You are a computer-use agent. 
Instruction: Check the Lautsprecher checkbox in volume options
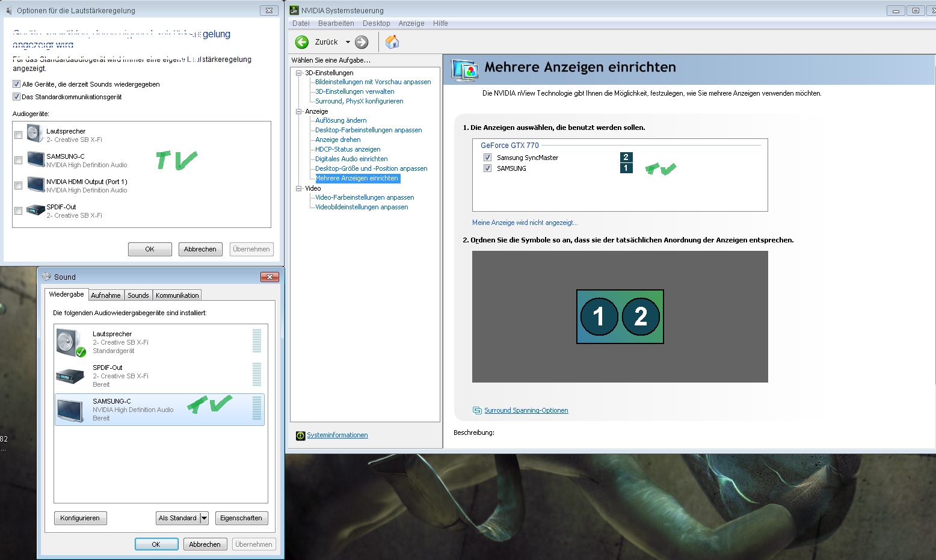tap(18, 135)
